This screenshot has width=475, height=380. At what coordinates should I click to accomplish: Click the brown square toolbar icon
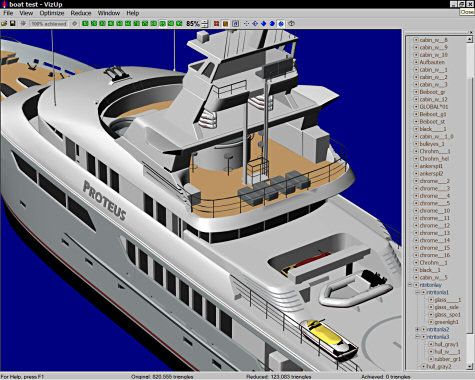click(226, 24)
